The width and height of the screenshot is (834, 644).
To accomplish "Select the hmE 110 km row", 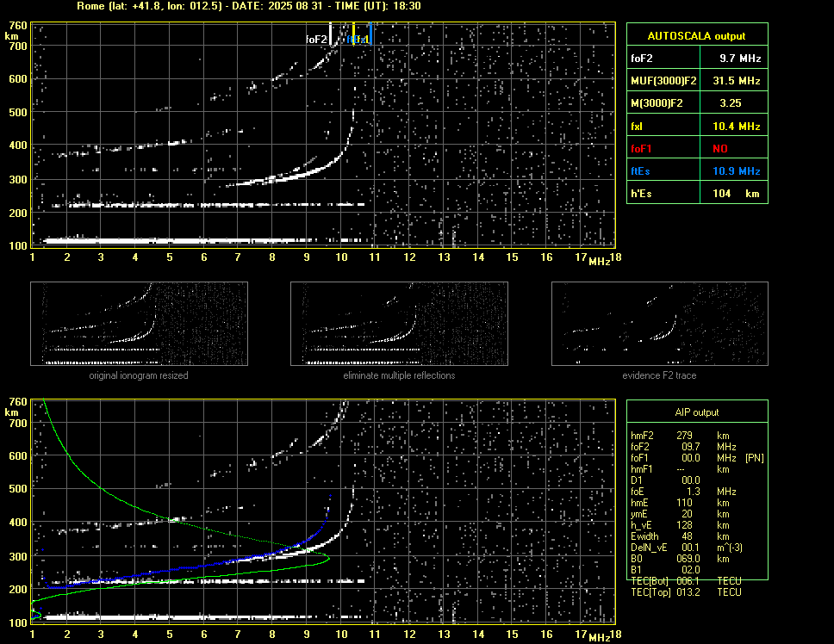I will click(x=679, y=503).
